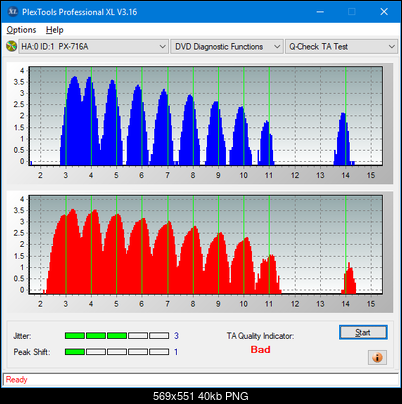402x404 pixels.
Task: Open the orange info button
Action: pyautogui.click(x=377, y=358)
